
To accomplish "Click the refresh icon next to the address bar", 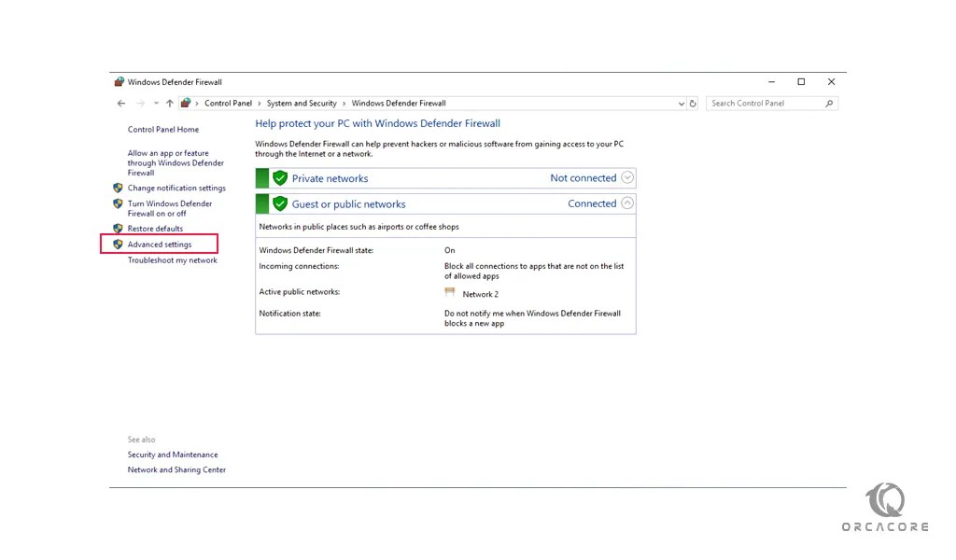I will pos(693,103).
